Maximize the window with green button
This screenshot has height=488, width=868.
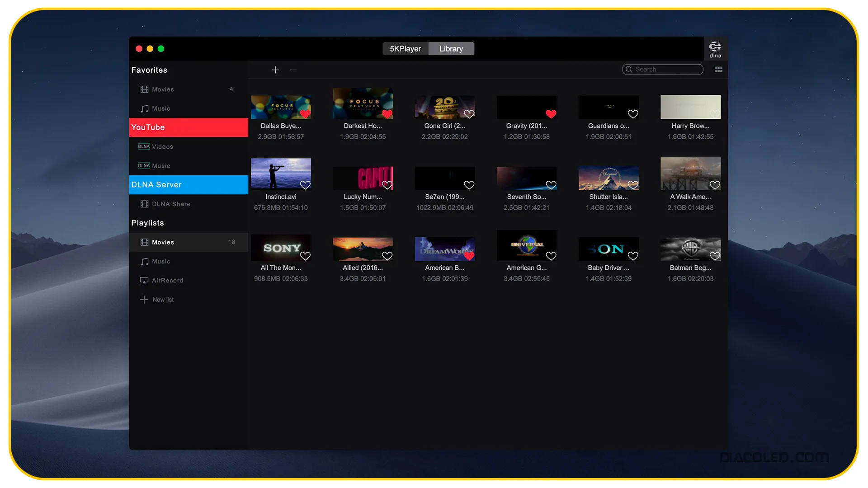coord(161,49)
